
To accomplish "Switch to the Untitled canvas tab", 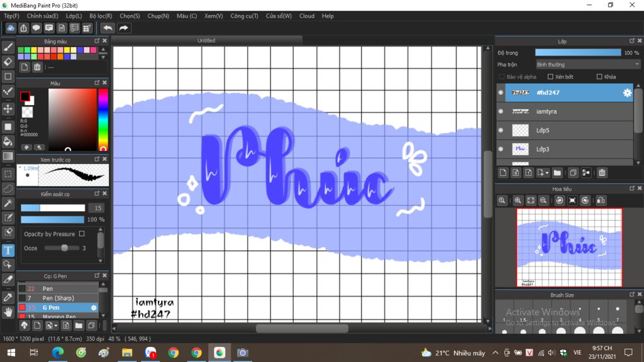I will [206, 41].
